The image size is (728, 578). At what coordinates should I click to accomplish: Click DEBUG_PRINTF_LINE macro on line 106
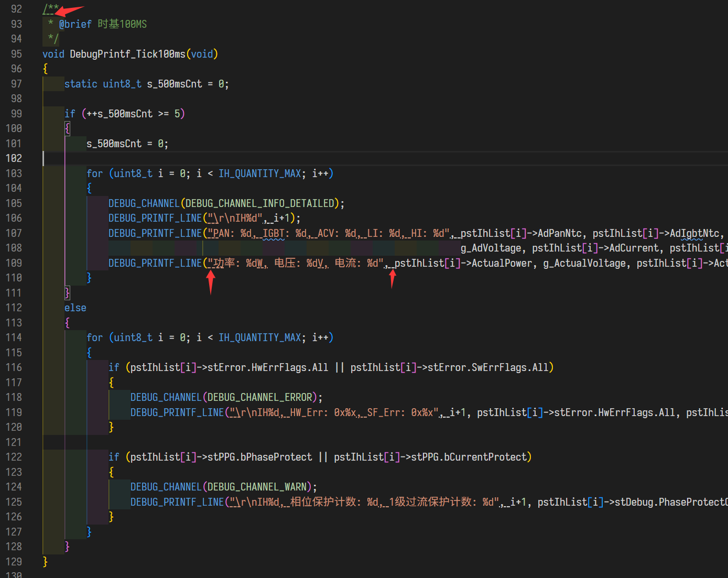point(155,217)
